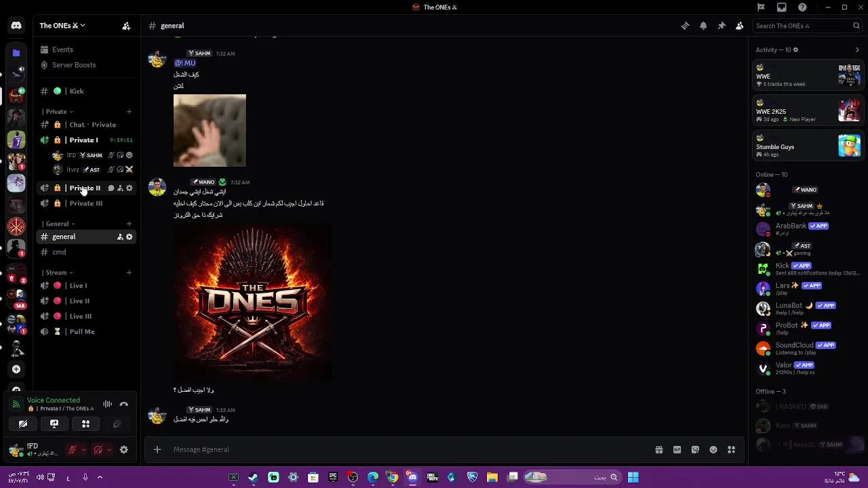Open chat bubble icon on Private II

coord(111,188)
